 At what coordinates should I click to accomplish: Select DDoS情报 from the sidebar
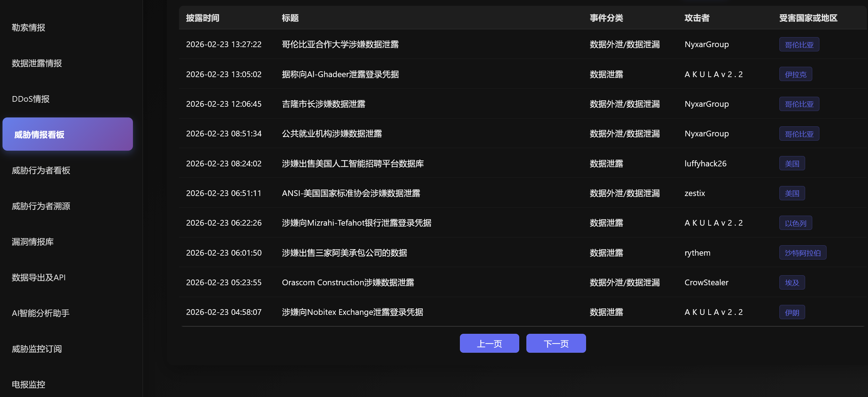click(x=31, y=99)
